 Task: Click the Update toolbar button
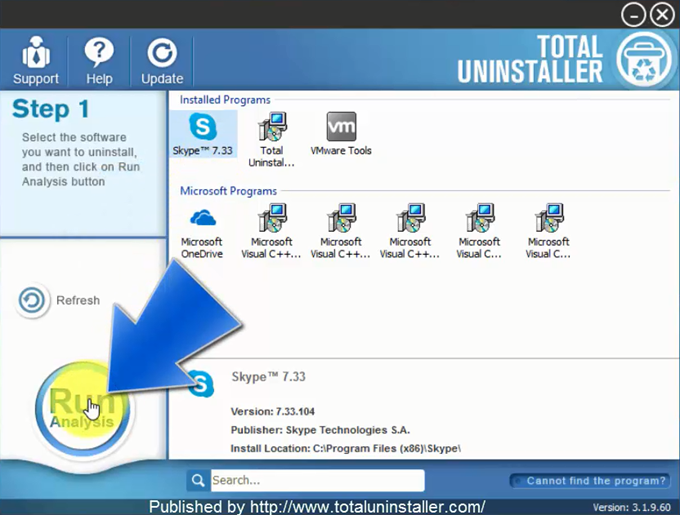[162, 61]
